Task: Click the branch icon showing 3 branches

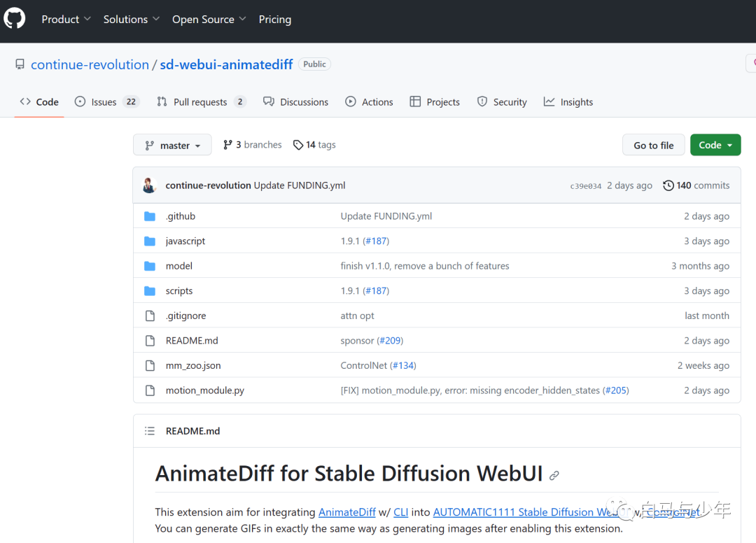Action: (228, 144)
